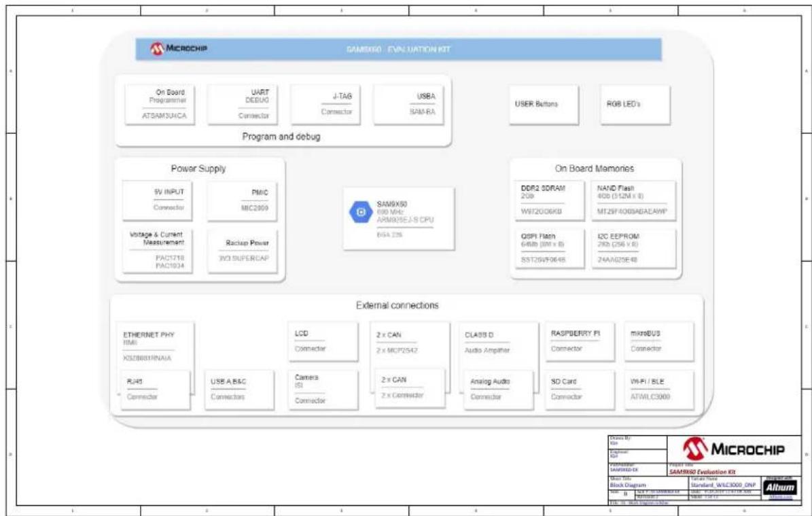This screenshot has height=516, width=812.
Task: Select the USBA SAM-BA block
Action: [408, 105]
